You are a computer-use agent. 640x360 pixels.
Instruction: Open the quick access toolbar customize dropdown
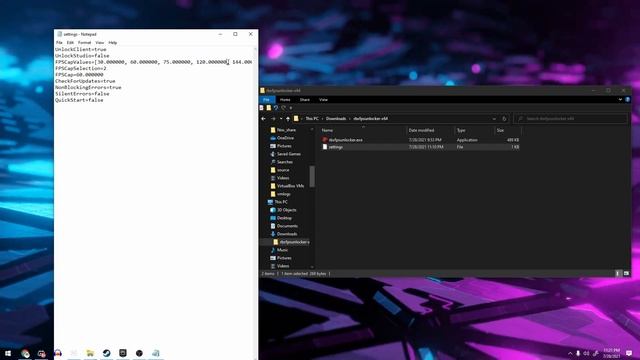291,108
